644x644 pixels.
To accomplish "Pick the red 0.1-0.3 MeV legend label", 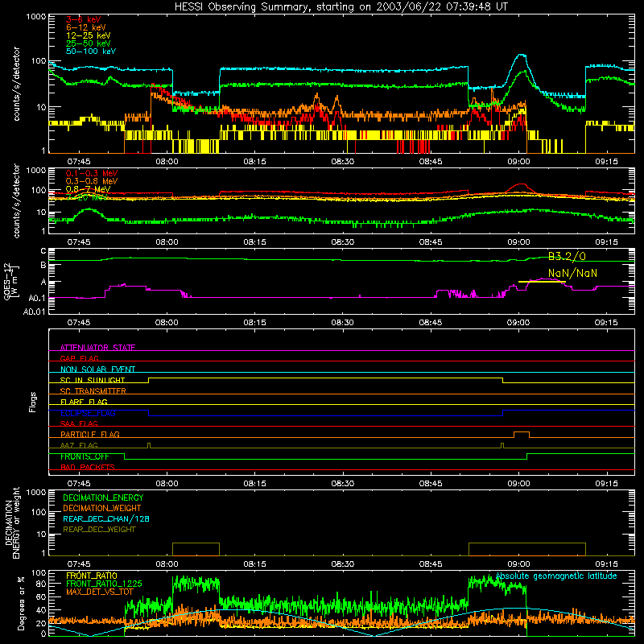I will point(92,173).
